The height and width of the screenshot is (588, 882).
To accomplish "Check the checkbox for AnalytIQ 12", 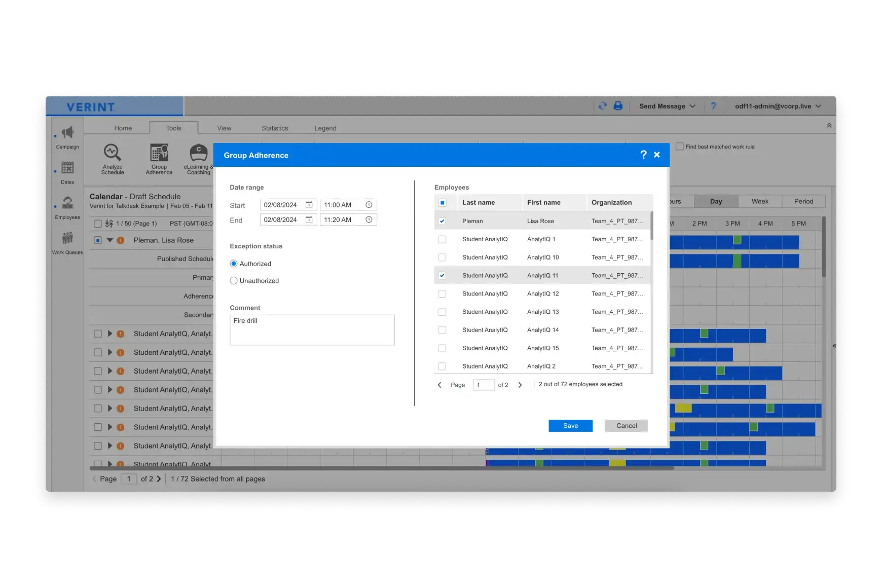I will 442,293.
